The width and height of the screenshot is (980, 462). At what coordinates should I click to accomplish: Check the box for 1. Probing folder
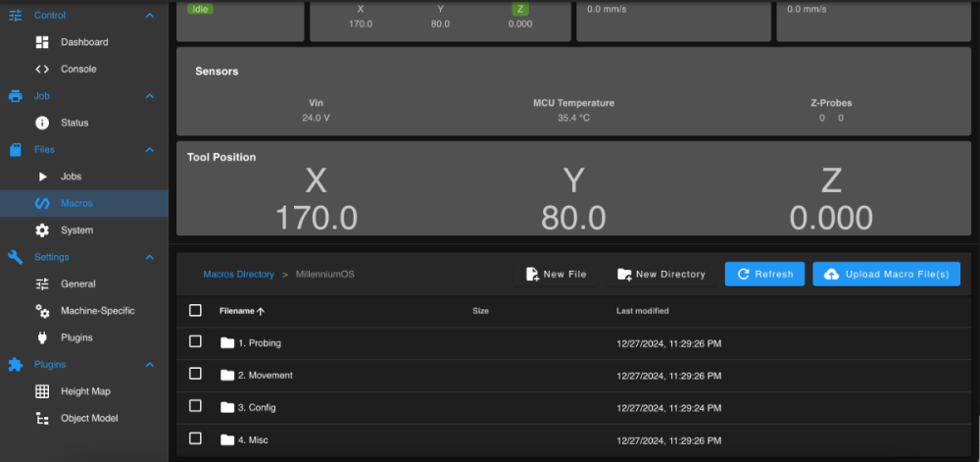tap(195, 341)
